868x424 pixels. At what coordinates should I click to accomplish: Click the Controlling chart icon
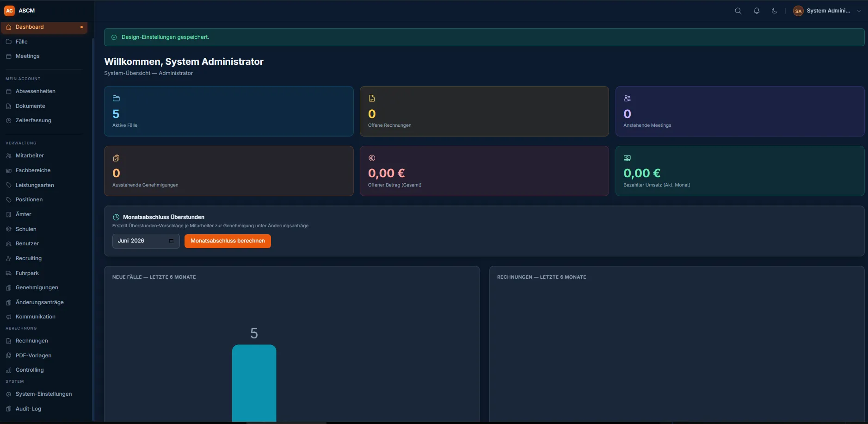pyautogui.click(x=8, y=370)
